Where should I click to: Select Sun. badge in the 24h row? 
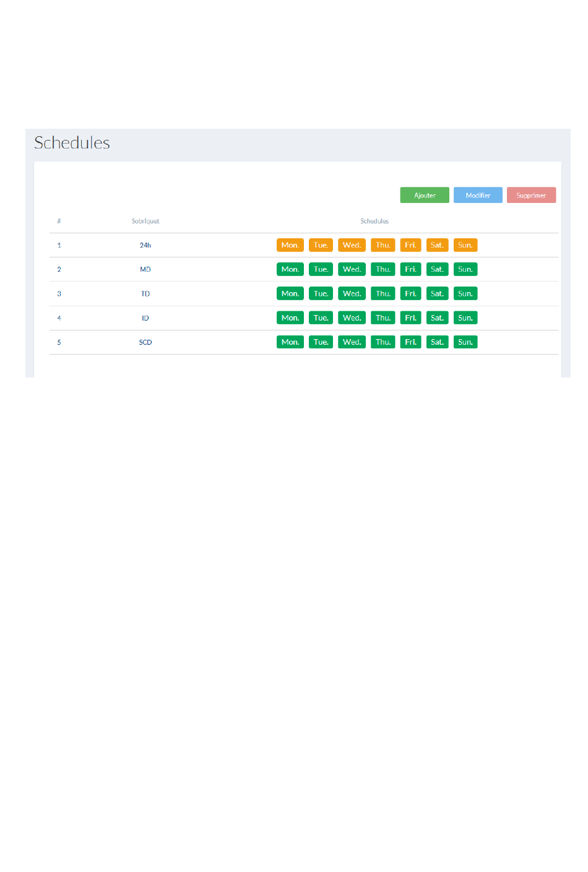click(465, 245)
